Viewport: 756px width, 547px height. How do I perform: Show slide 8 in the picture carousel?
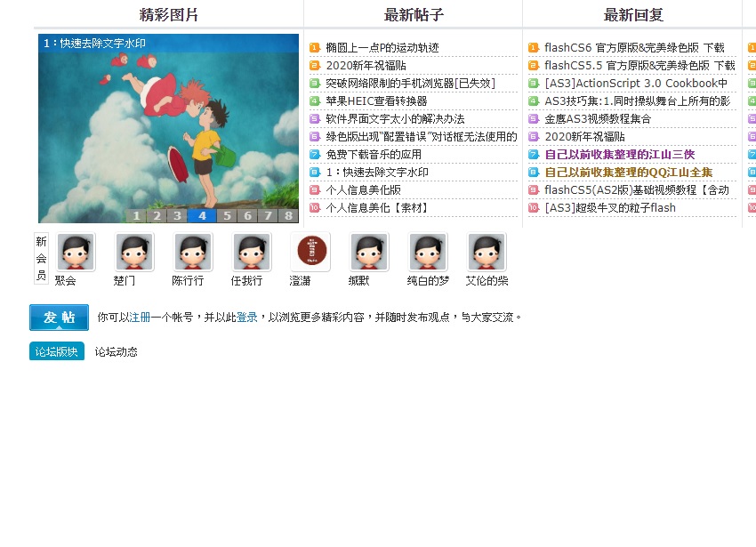[x=288, y=215]
